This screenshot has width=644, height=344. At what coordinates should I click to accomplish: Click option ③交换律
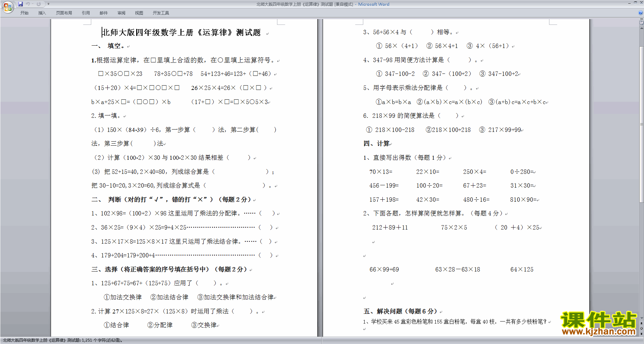(x=204, y=325)
